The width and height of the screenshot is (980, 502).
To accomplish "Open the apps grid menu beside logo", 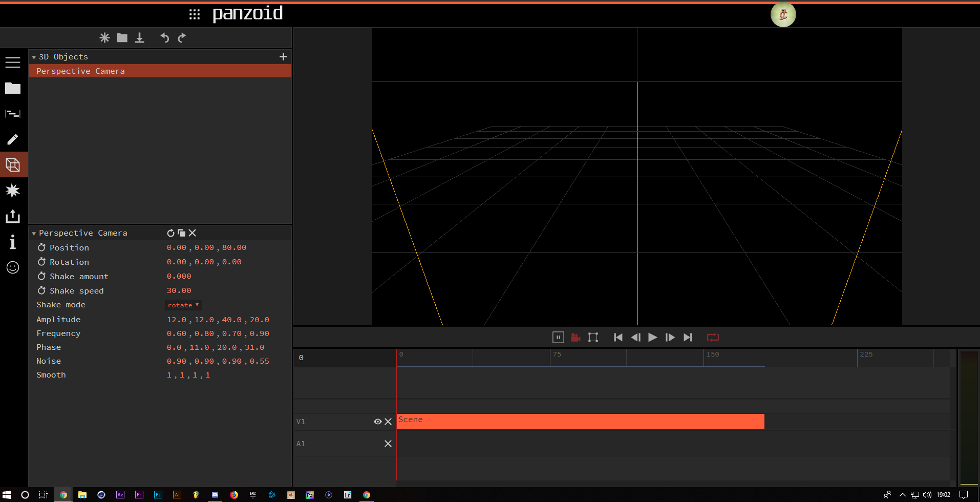I will 195,14.
